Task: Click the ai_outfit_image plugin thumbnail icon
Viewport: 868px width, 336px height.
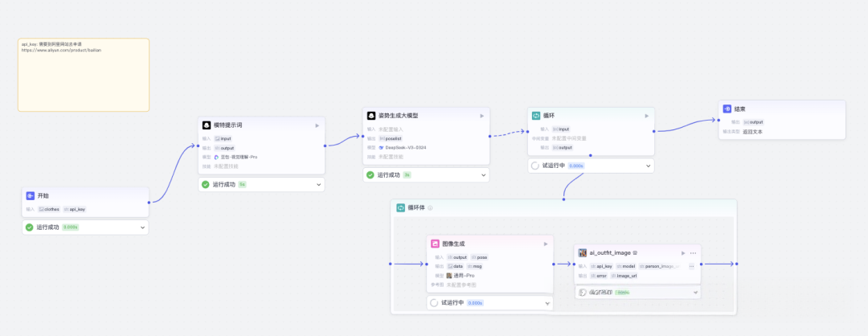Action: click(x=583, y=252)
